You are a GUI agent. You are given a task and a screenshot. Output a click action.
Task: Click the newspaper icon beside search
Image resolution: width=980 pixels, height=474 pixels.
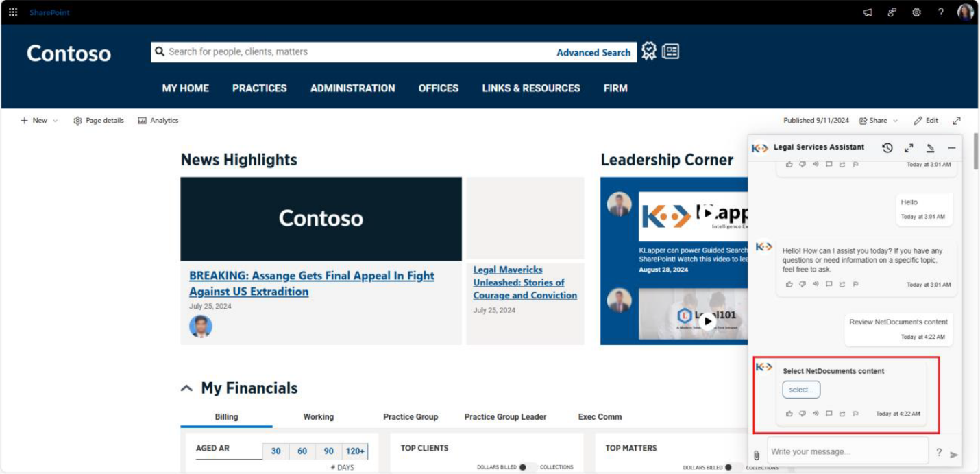tap(671, 51)
